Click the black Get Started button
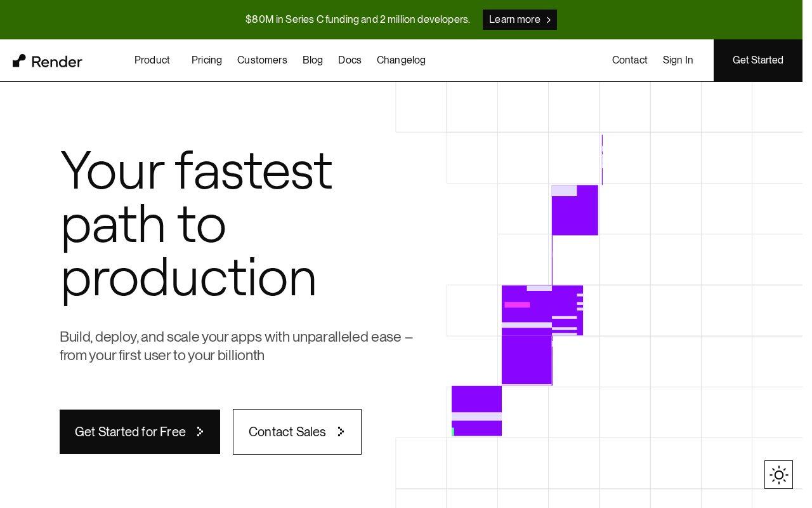Image resolution: width=812 pixels, height=508 pixels. [x=758, y=60]
